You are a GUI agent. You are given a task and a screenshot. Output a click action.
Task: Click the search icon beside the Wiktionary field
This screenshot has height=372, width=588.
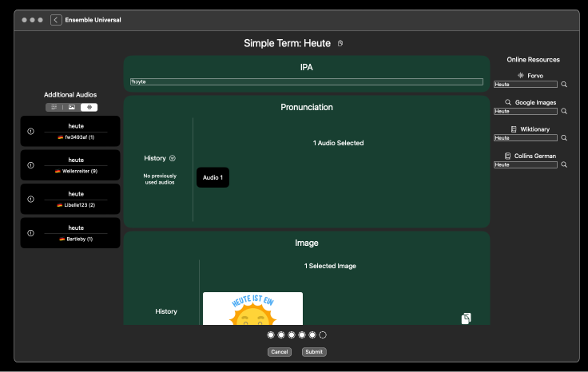pyautogui.click(x=563, y=137)
